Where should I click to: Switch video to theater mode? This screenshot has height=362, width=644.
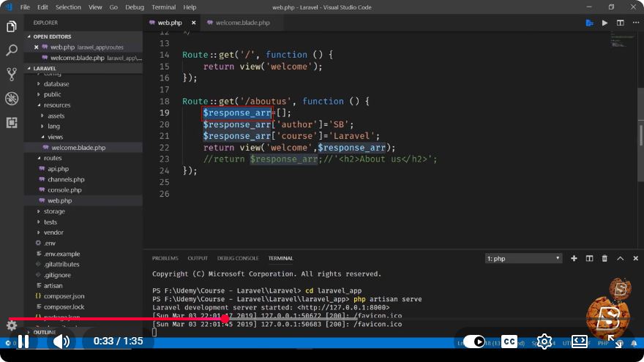click(579, 342)
